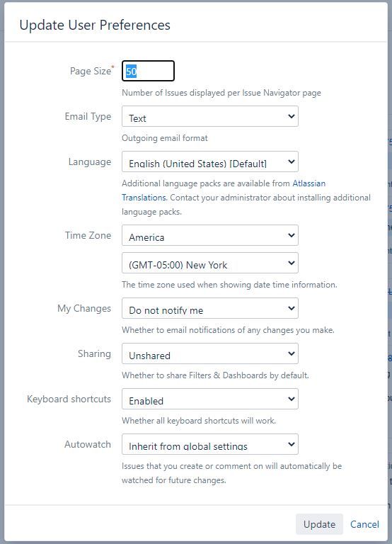Screen dimensions: 392x544
Task: Click the Update button
Action: click(x=319, y=524)
